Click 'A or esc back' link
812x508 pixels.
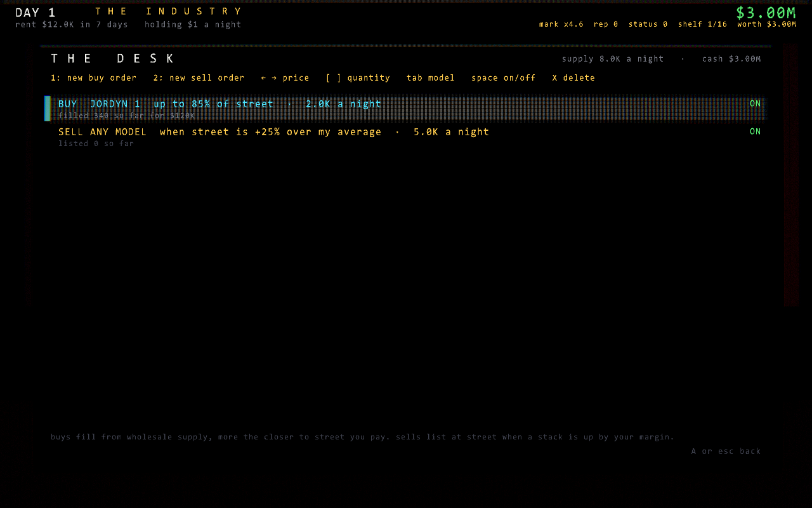pyautogui.click(x=726, y=451)
